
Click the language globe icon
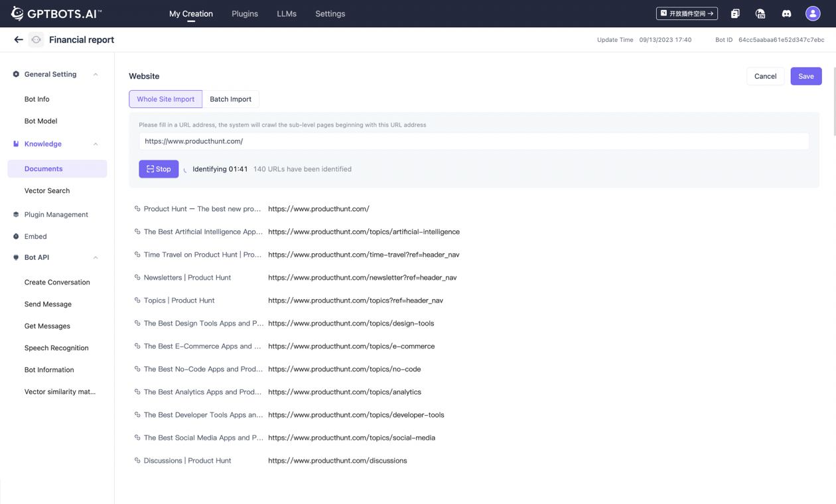pyautogui.click(x=760, y=13)
